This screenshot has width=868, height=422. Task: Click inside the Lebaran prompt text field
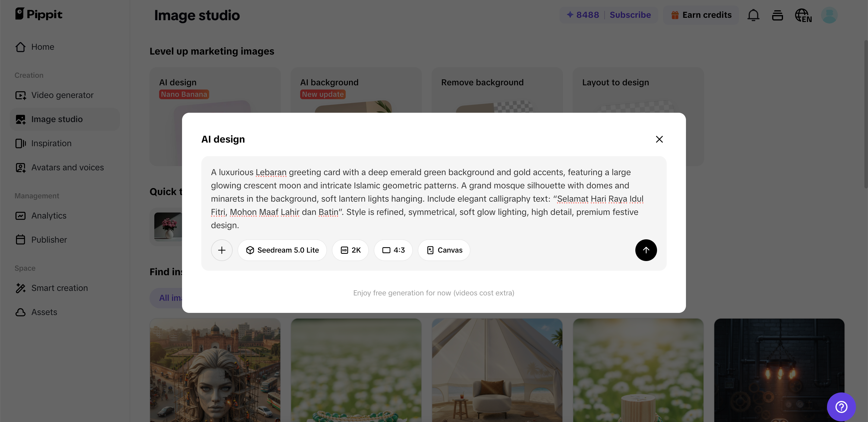click(x=426, y=199)
